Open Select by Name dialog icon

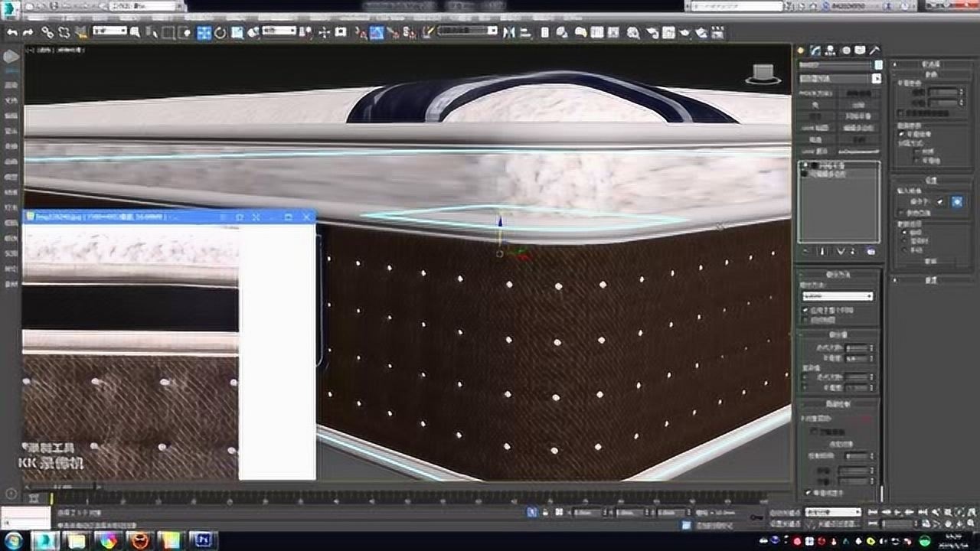(152, 32)
